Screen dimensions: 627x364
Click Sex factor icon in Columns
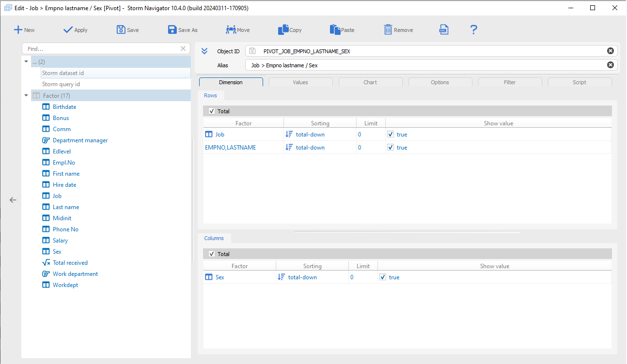point(209,277)
